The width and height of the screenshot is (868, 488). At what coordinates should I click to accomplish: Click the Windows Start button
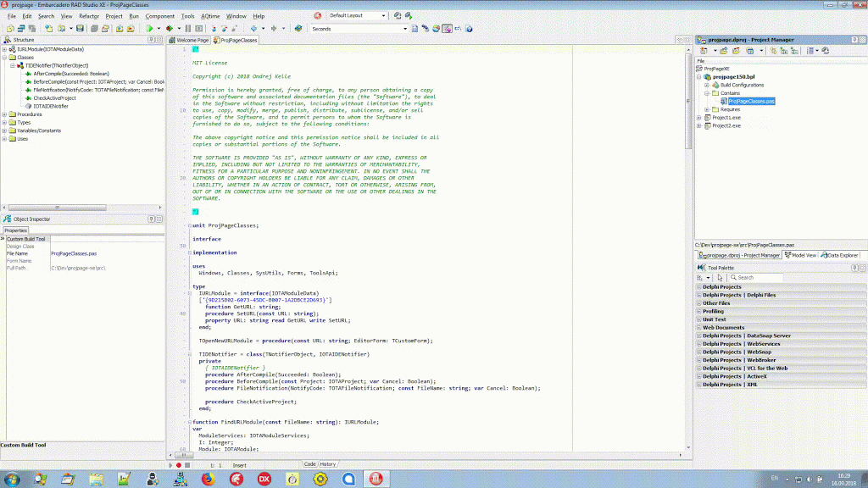11,479
